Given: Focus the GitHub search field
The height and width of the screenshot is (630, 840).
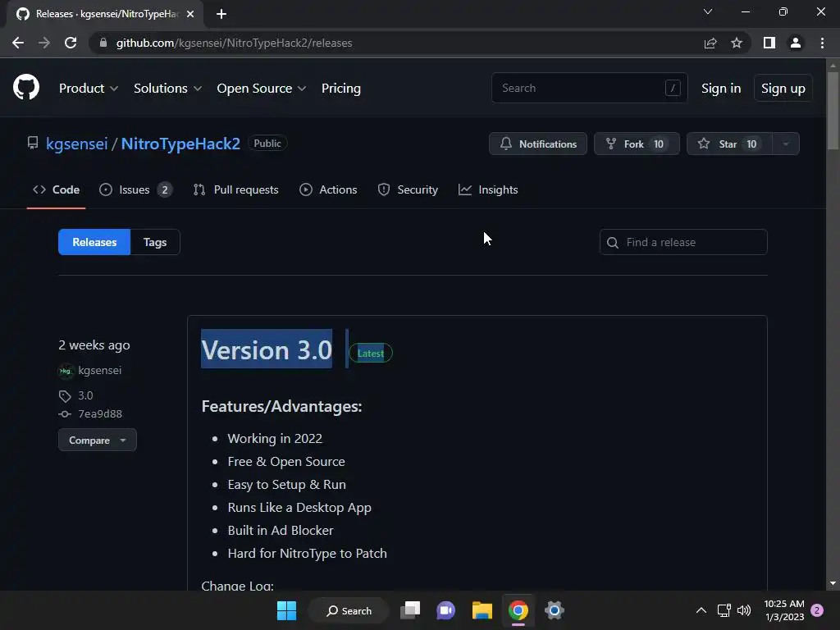Looking at the screenshot, I should (x=589, y=88).
